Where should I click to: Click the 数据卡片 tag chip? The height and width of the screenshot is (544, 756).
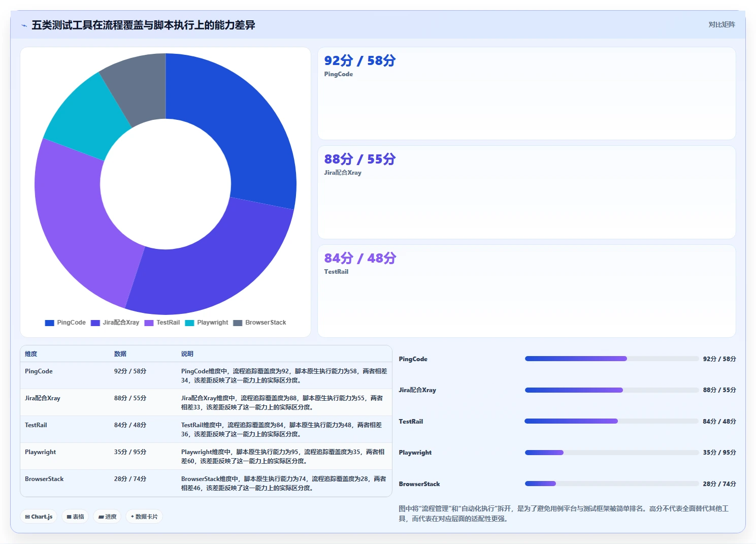(144, 517)
